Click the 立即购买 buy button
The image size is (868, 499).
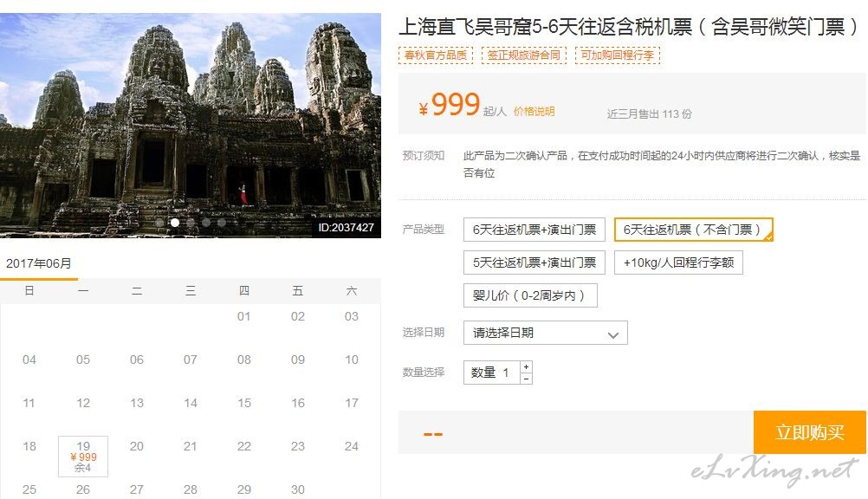point(809,432)
